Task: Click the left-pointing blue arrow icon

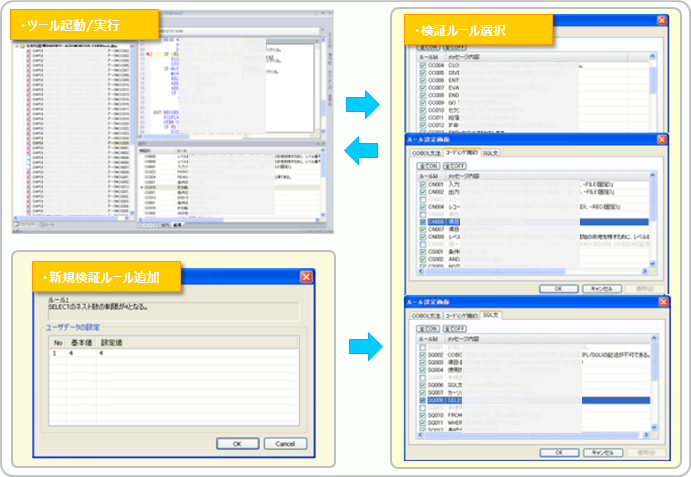Action: click(x=361, y=150)
